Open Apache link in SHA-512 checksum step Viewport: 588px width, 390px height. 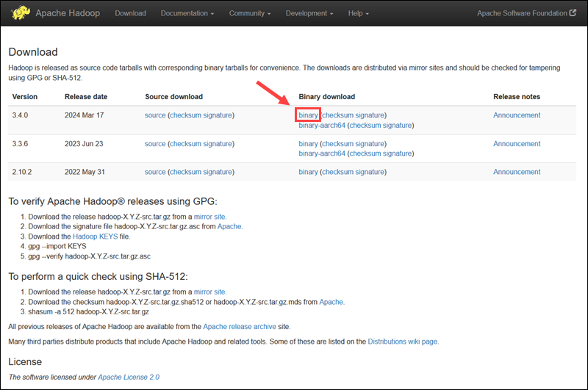point(331,302)
